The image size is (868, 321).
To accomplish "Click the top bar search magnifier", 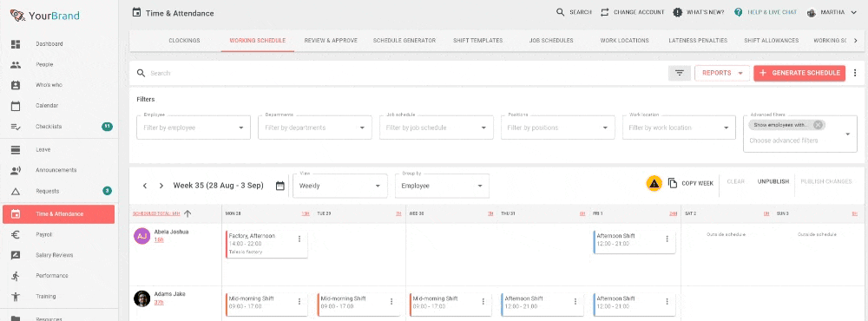I will (x=561, y=12).
